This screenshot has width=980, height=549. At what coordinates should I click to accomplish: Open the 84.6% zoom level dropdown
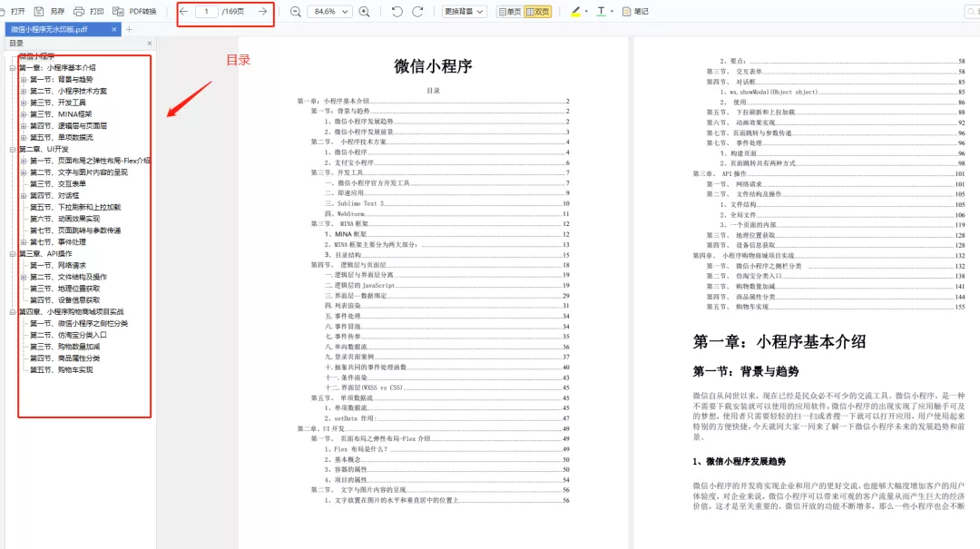pyautogui.click(x=331, y=12)
